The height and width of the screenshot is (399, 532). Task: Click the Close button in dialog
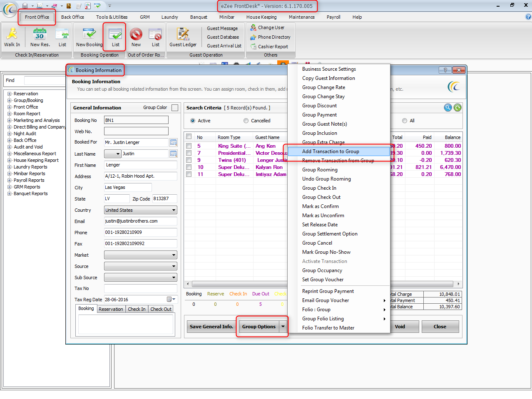point(440,327)
